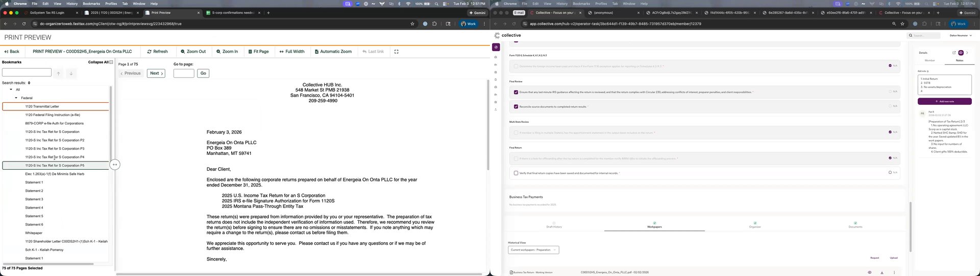Click the Collective page vertical scrollbar
Screen dimensions: 980x276
(x=910, y=227)
